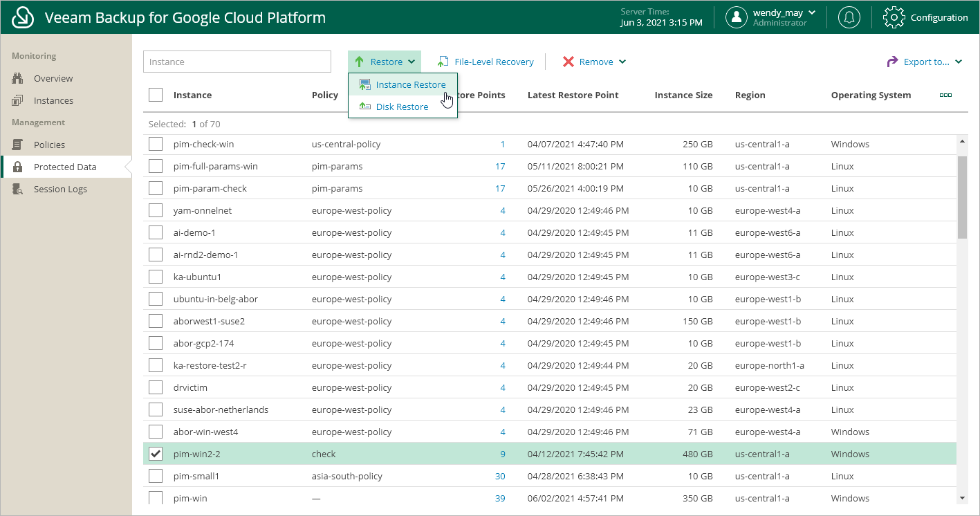Screen dimensions: 980x516
Task: Click the Instances sidebar icon
Action: (18, 100)
